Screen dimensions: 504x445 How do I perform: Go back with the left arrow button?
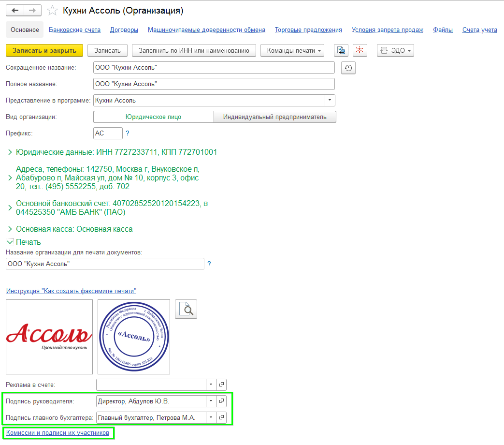pos(15,11)
